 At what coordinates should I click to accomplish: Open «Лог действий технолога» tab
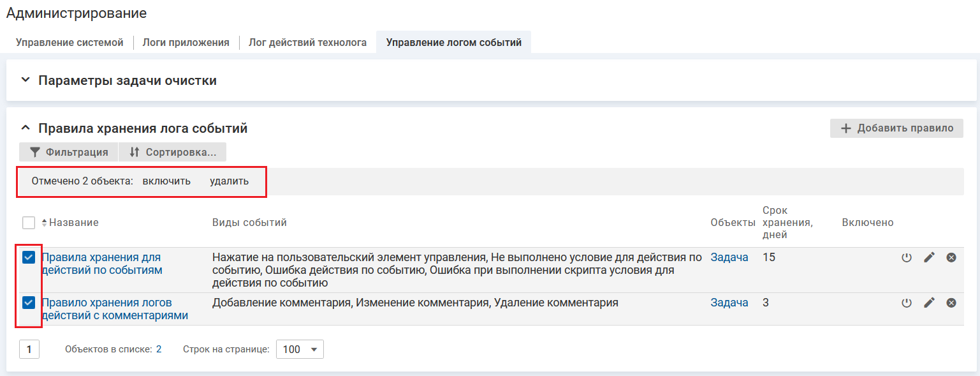click(307, 43)
